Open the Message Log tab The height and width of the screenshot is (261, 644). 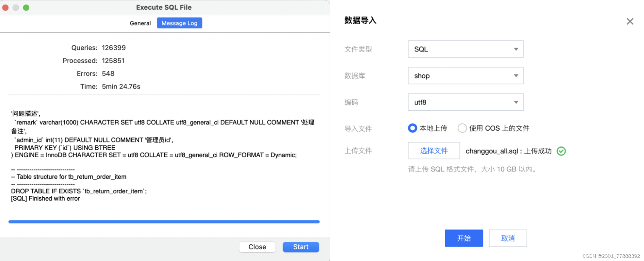[179, 23]
